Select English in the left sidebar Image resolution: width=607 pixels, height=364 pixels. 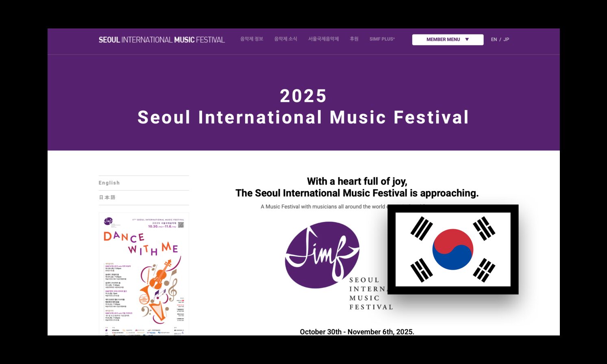[x=109, y=183]
